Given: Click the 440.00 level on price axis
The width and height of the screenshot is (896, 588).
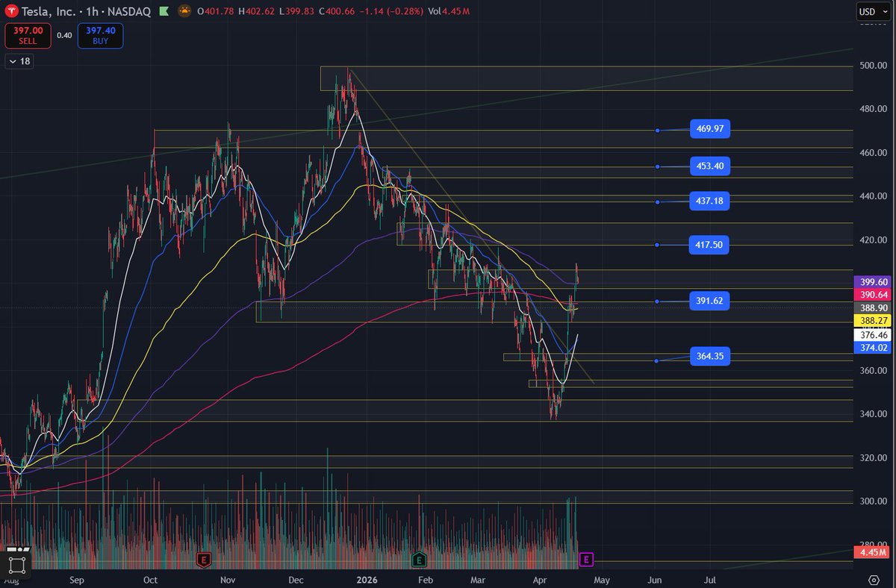Looking at the screenshot, I should pyautogui.click(x=872, y=196).
